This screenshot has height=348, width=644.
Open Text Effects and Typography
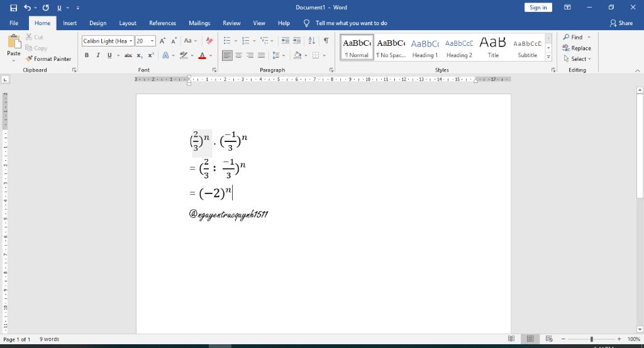pyautogui.click(x=165, y=55)
